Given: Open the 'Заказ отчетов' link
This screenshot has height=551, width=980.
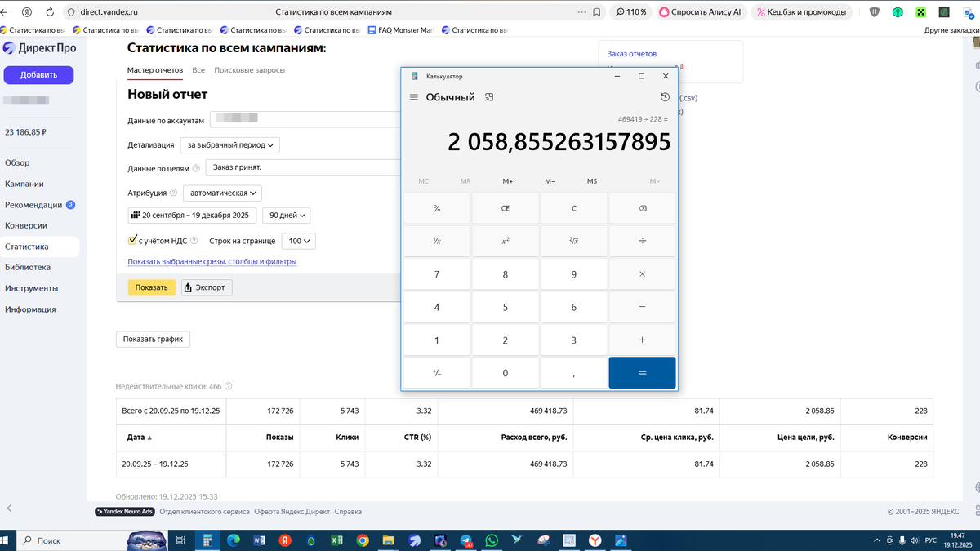Looking at the screenshot, I should pos(632,54).
